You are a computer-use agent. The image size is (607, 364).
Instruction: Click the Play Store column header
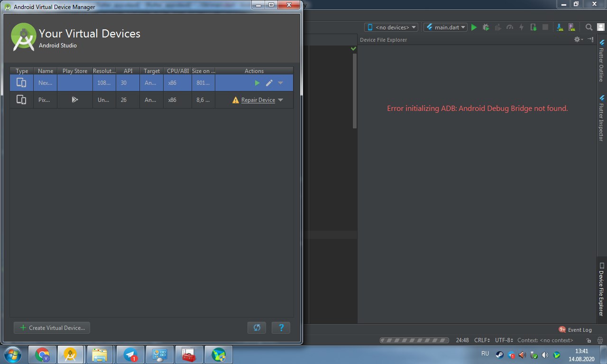pyautogui.click(x=75, y=71)
